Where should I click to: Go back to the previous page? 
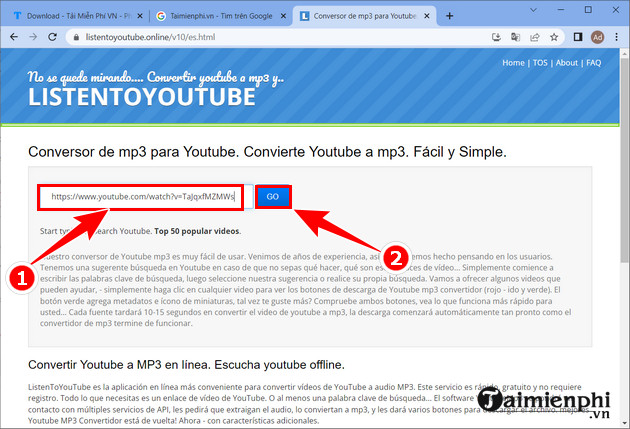tap(14, 37)
